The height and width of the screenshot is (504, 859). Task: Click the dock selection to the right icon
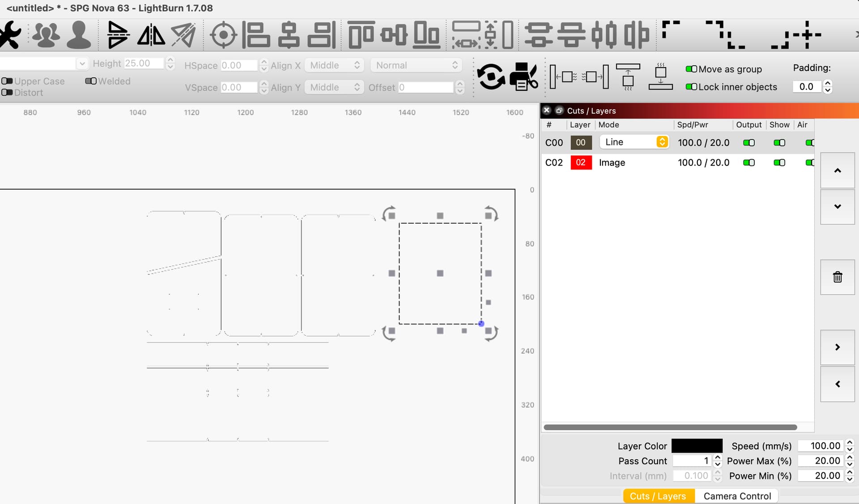[x=595, y=76]
